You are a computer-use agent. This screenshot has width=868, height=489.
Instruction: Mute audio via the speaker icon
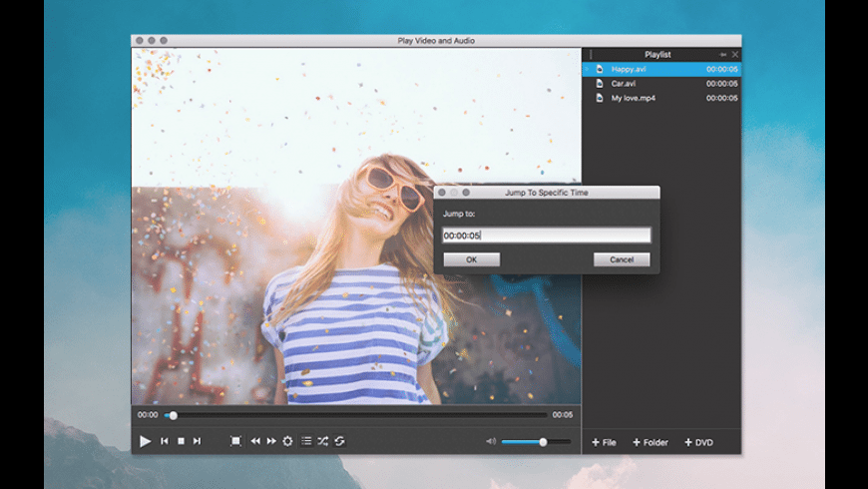[491, 441]
